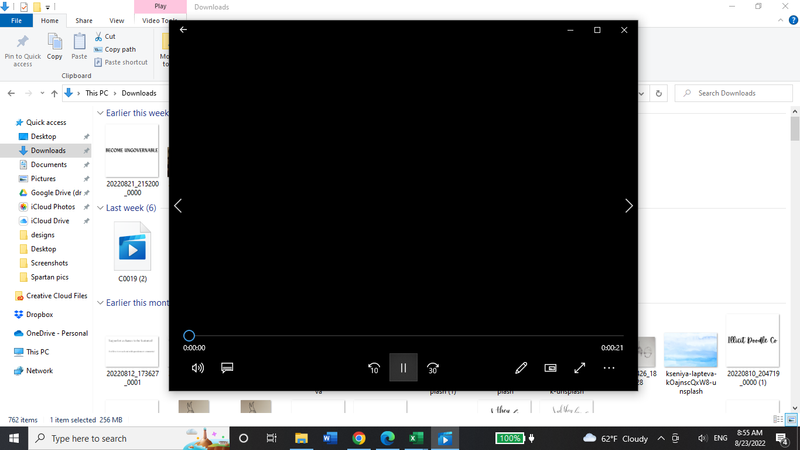Open address bar history dropdown
Screen dimensions: 800x450
[x=641, y=93]
